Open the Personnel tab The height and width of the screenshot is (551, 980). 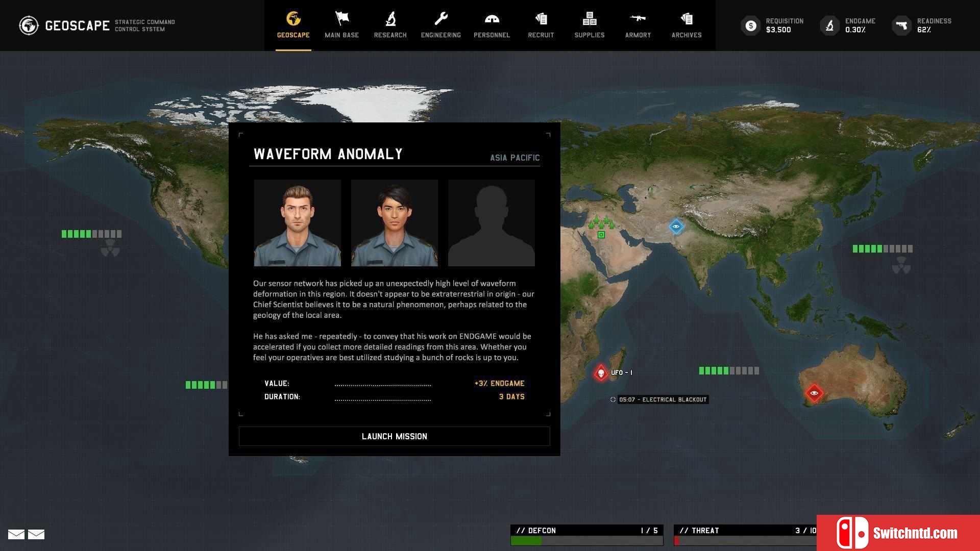[x=492, y=25]
